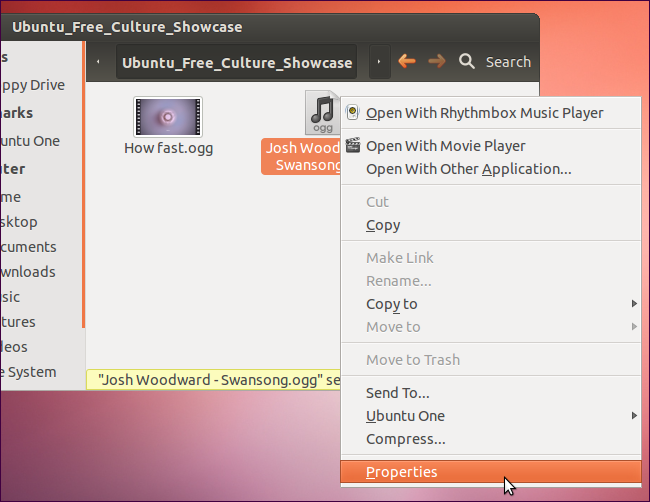
Task: Open Videos folder in sidebar
Action: click(14, 347)
